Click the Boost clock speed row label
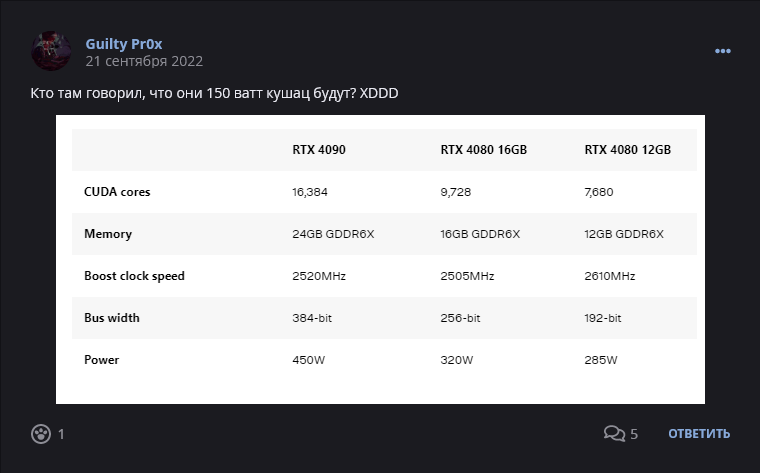The image size is (760, 473). tap(134, 276)
